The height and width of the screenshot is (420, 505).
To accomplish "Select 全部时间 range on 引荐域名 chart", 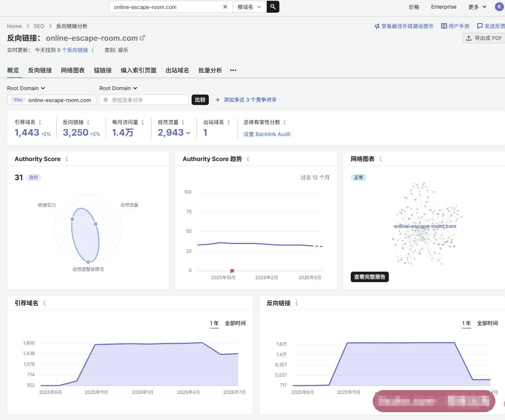I will coord(235,323).
